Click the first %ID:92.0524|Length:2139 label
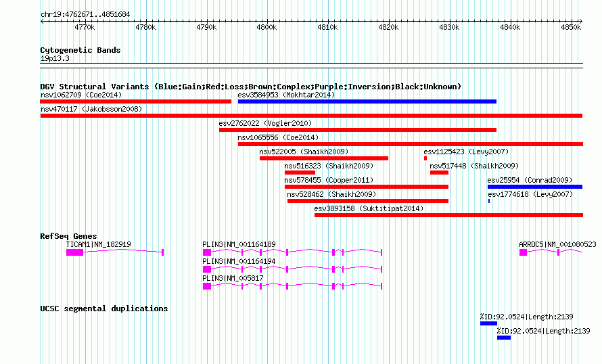This screenshot has width=602, height=364. (x=526, y=317)
